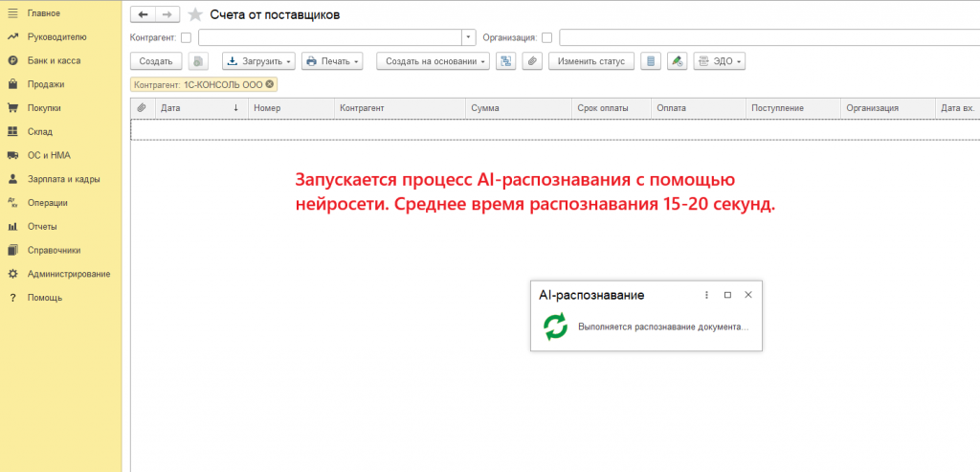Click the Помощь question mark icon
980x472 pixels.
11,298
